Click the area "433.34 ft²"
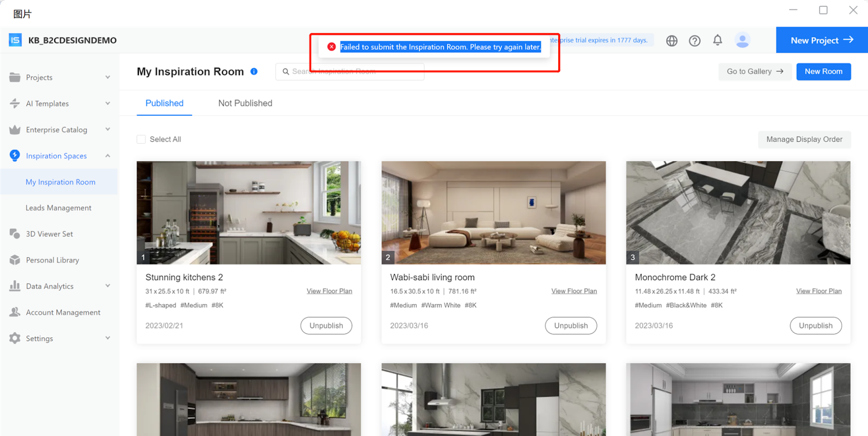This screenshot has height=436, width=868. click(x=723, y=292)
